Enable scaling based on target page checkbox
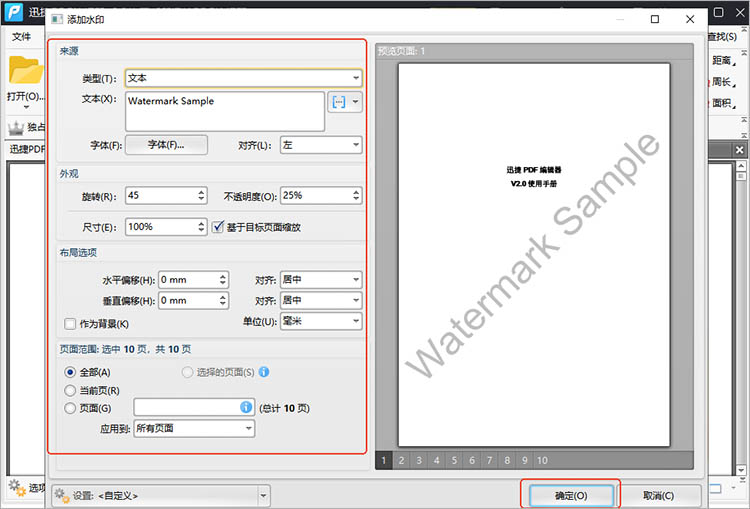The height and width of the screenshot is (509, 750). tap(218, 226)
